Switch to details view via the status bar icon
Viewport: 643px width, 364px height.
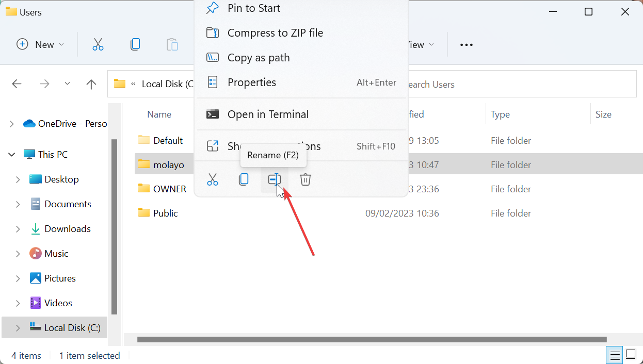[x=614, y=355]
